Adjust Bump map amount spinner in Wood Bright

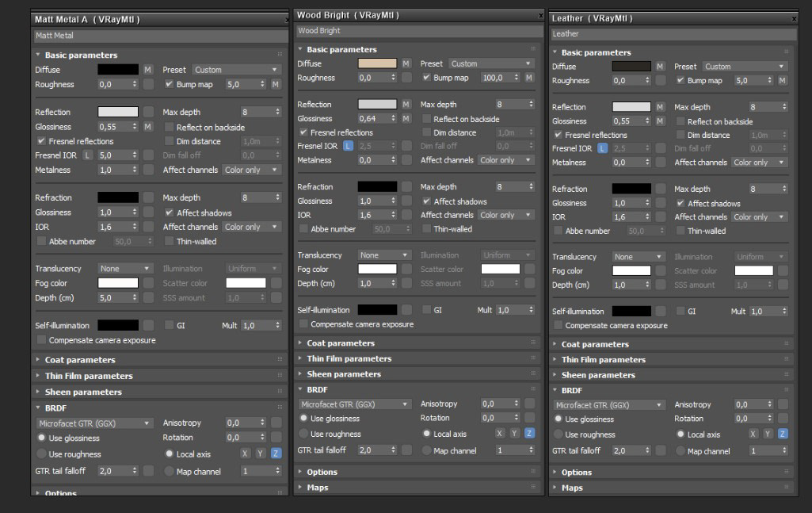pyautogui.click(x=516, y=77)
